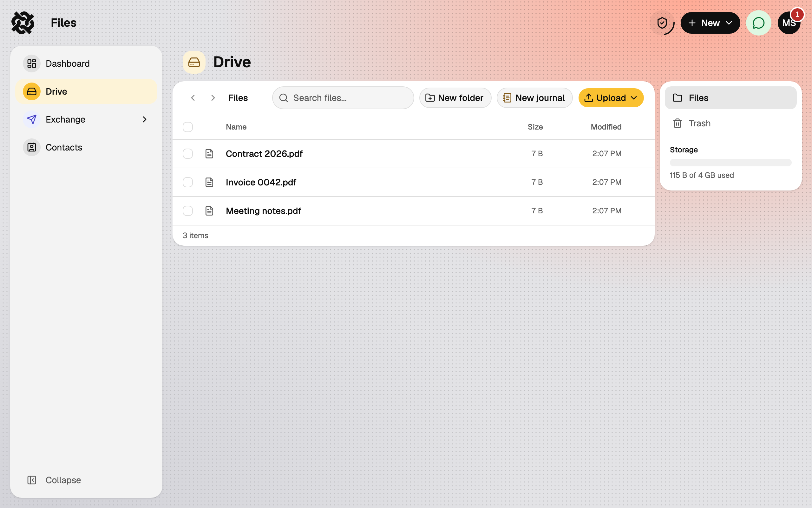Click the Collapse sidebar icon
Screen dimensions: 812x508
tap(31, 480)
